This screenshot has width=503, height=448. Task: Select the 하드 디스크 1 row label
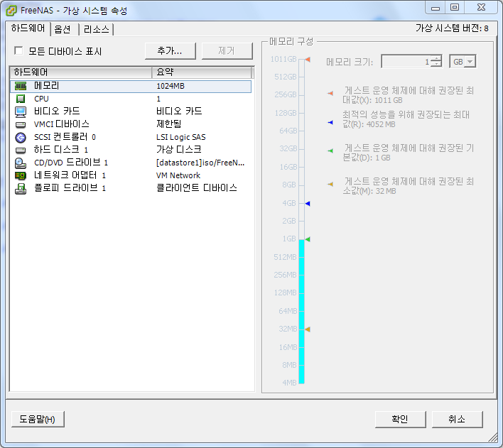(61, 150)
